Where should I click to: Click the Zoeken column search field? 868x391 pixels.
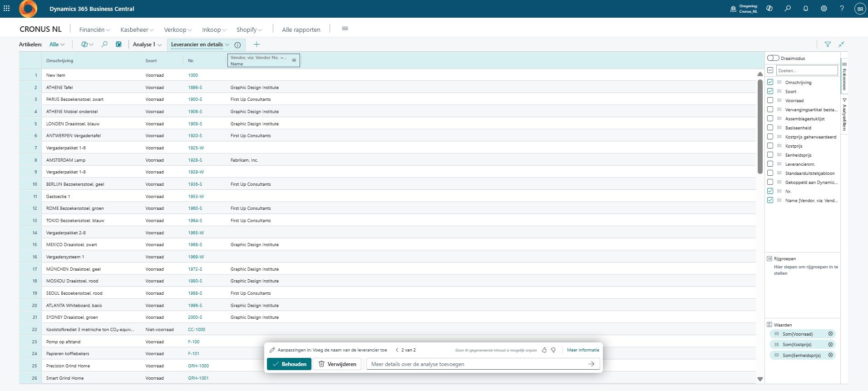(x=807, y=70)
